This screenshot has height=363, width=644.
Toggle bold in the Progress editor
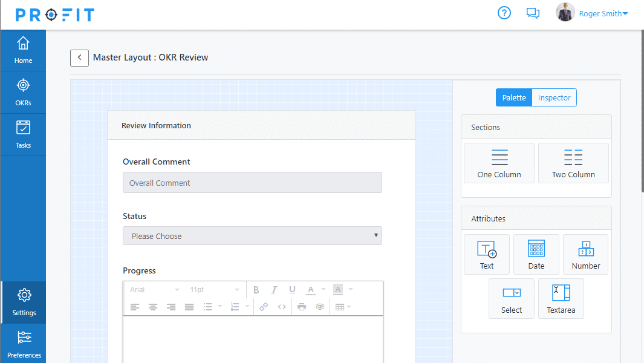pyautogui.click(x=256, y=290)
